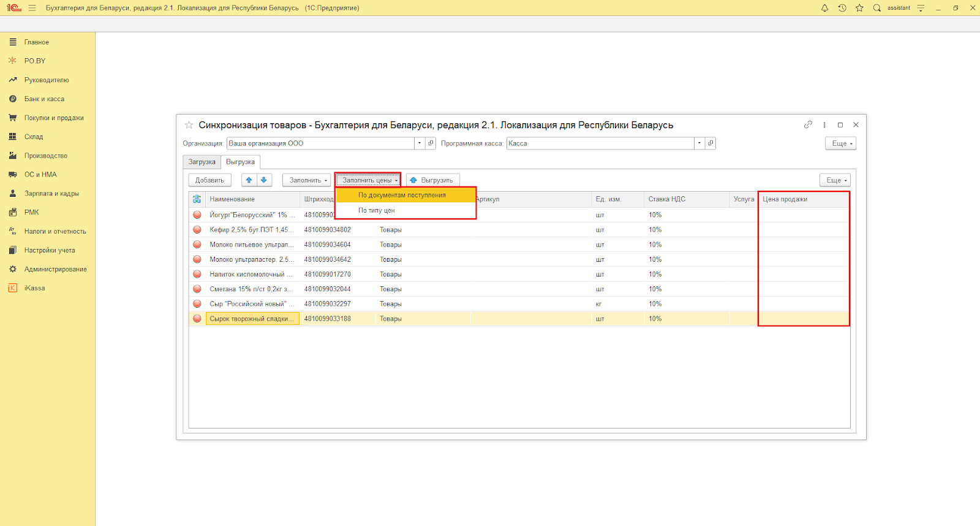
Task: Select row Молоко питьевое ультрап...
Action: pyautogui.click(x=519, y=245)
